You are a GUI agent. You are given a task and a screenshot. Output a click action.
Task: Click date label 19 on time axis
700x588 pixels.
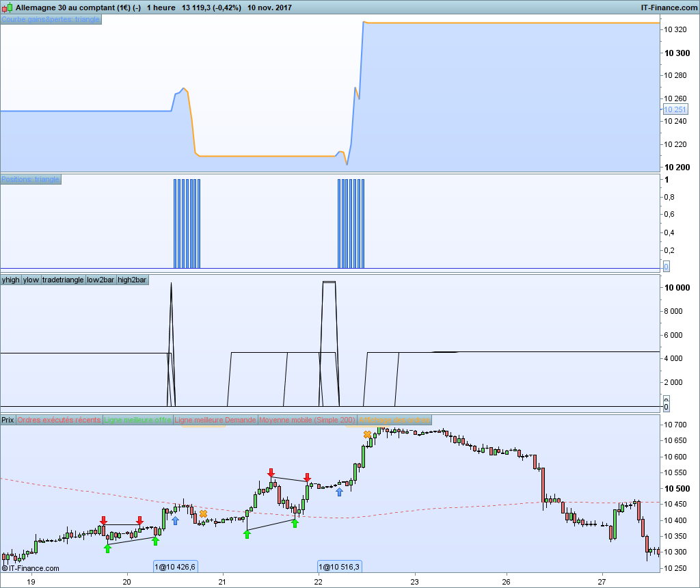point(31,582)
